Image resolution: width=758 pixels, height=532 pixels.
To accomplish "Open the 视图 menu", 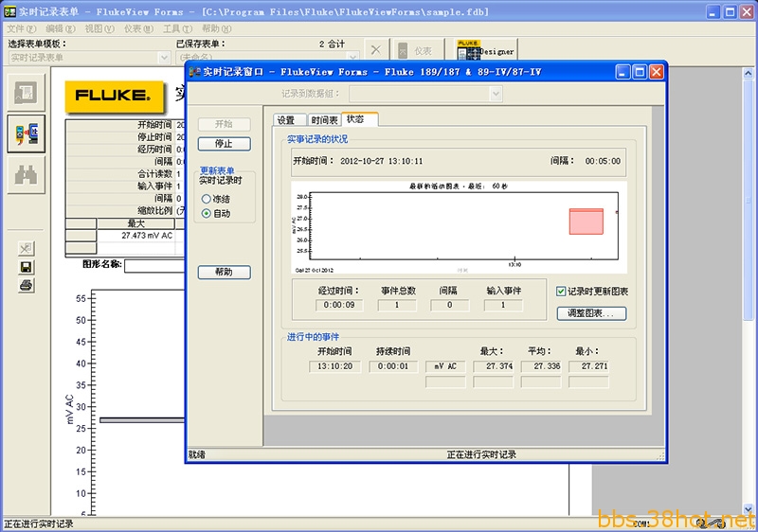I will tap(100, 28).
